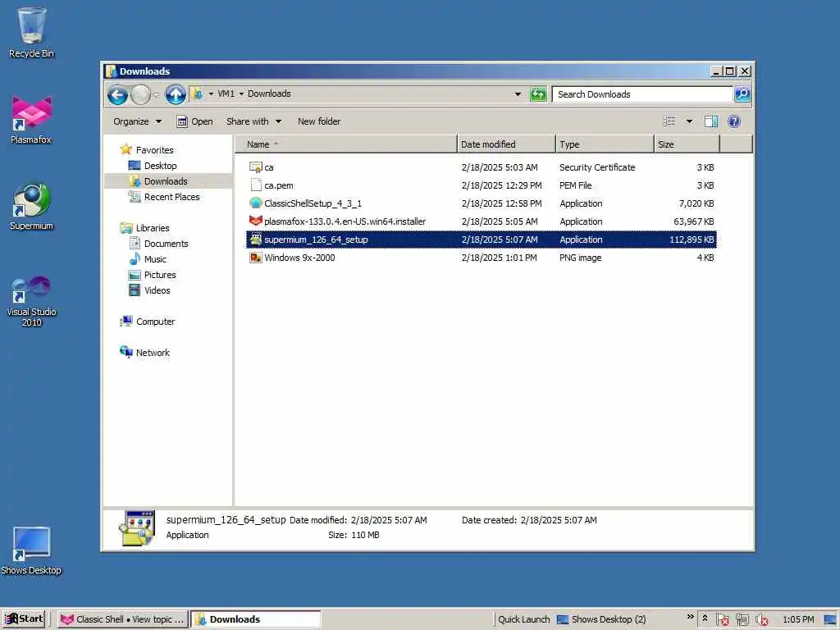
Task: Open the view options dropdown arrow
Action: click(689, 121)
